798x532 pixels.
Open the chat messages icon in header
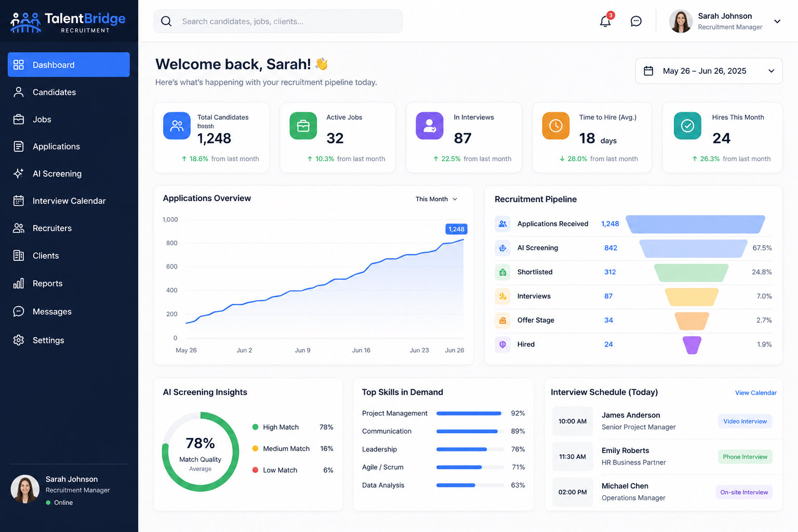tap(636, 21)
